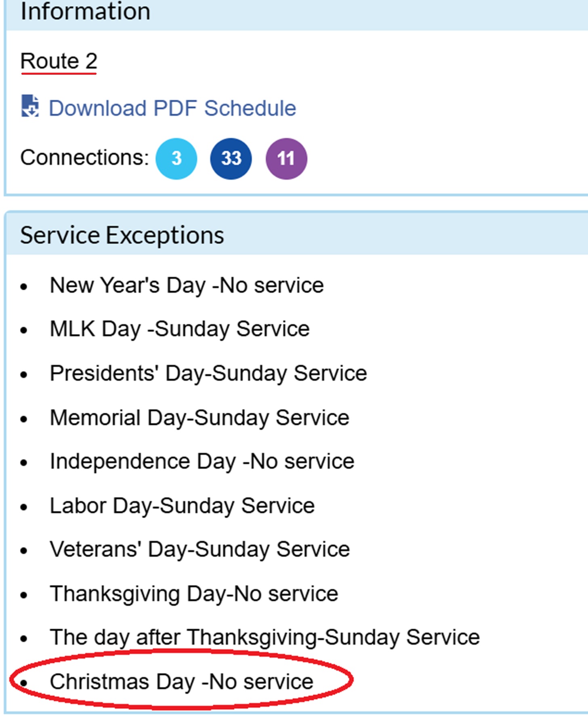
Task: Open route 3 connection badge
Action: (x=176, y=158)
